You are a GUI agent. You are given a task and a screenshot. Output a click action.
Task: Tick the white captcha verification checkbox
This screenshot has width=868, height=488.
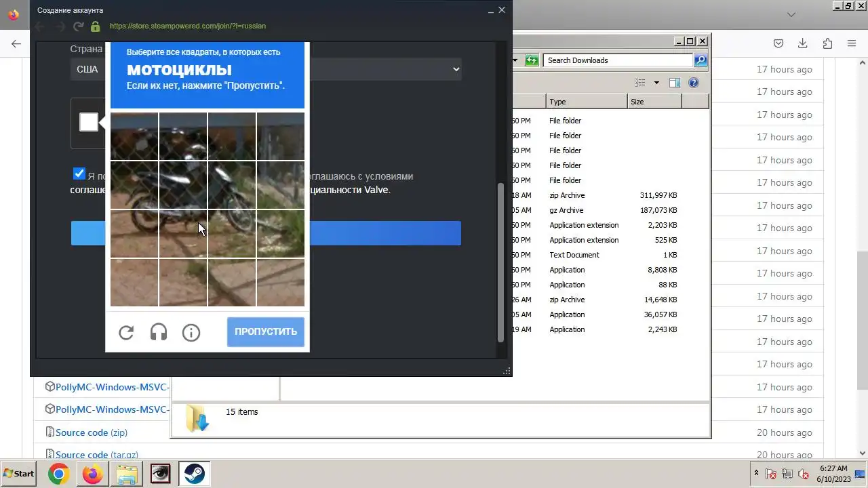pyautogui.click(x=89, y=122)
